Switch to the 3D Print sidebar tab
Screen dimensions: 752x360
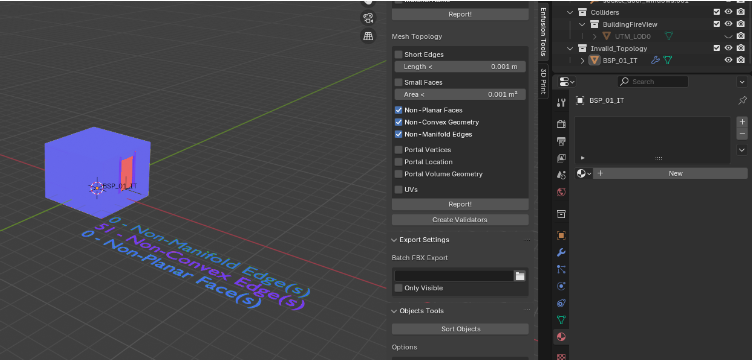pyautogui.click(x=543, y=80)
